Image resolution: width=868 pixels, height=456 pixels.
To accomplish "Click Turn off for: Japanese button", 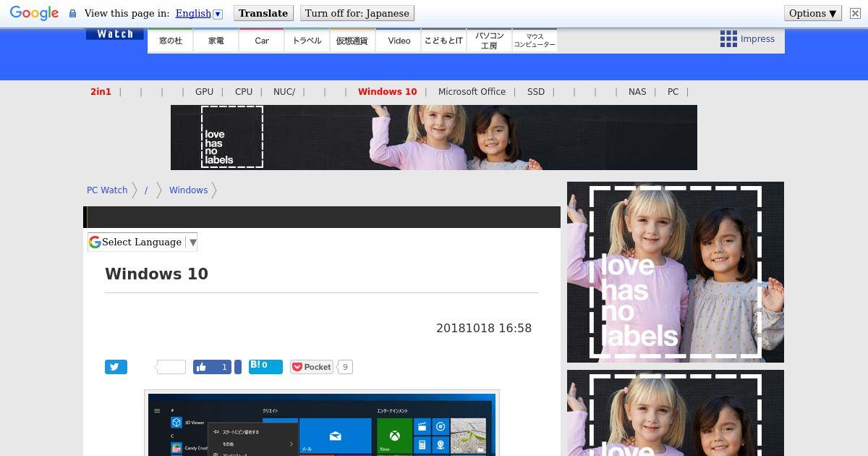I will (357, 13).
